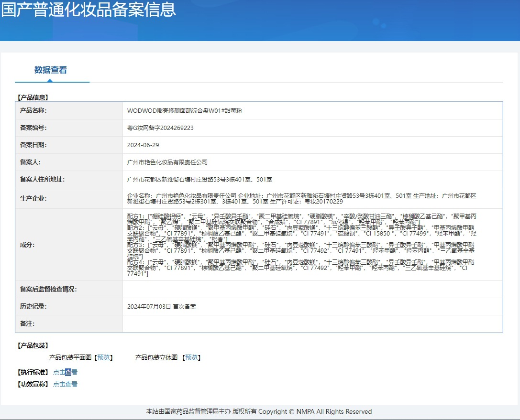The width and height of the screenshot is (520, 420).
Task: Select the 【产品信息】 section heading
Action: (x=33, y=97)
